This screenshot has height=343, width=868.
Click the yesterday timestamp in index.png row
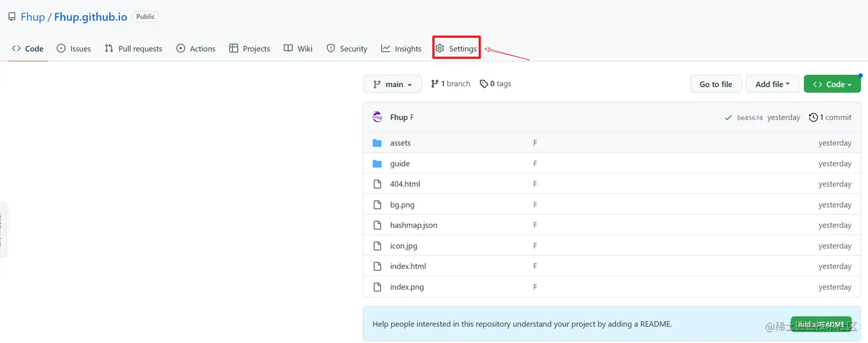click(835, 287)
